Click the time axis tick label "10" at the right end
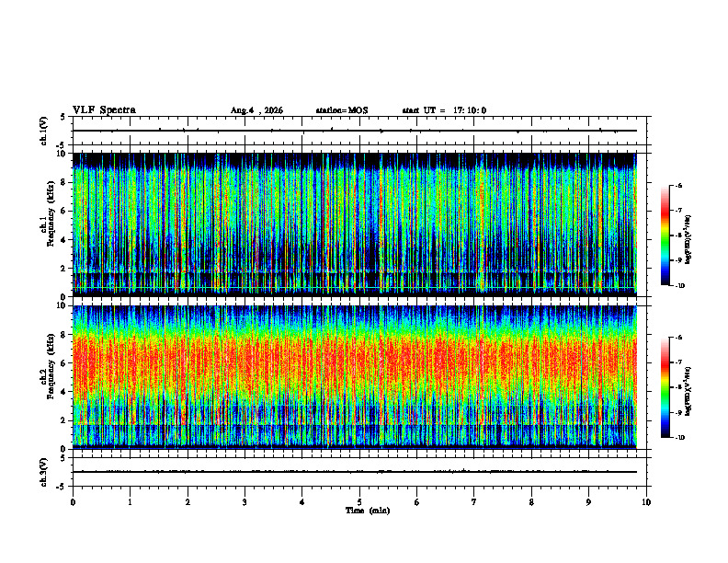The width and height of the screenshot is (728, 563). point(646,502)
